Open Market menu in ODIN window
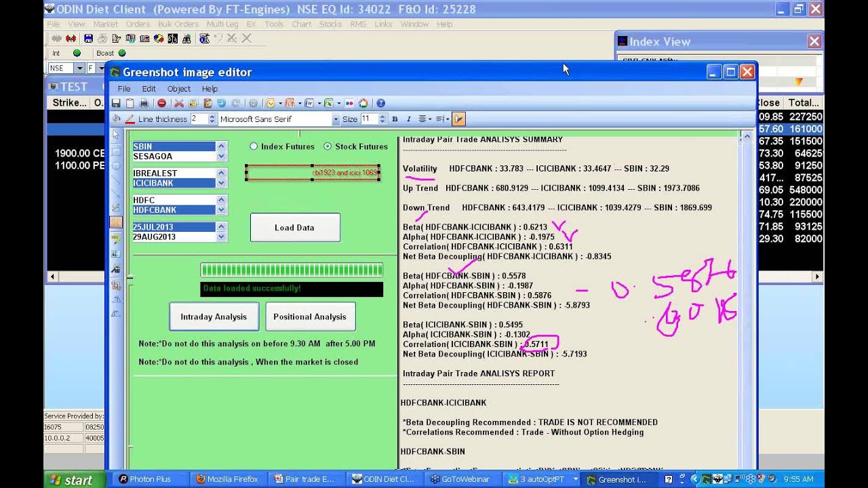 [106, 24]
